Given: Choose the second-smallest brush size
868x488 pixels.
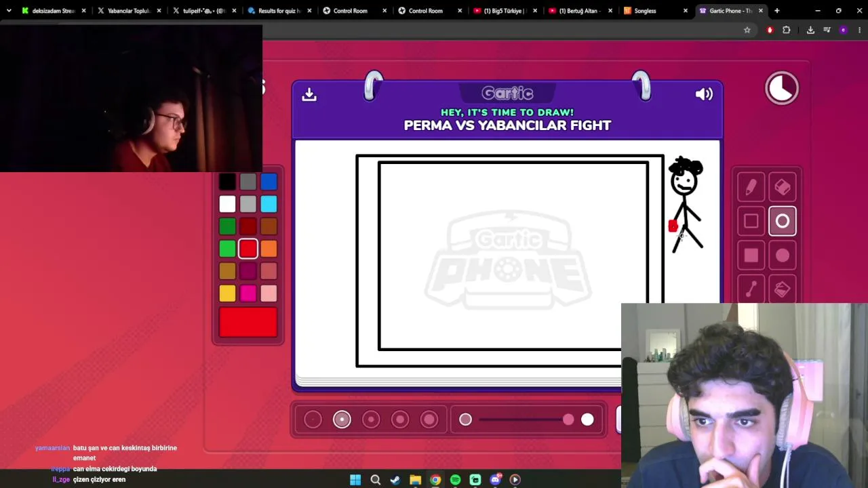Looking at the screenshot, I should click(342, 420).
